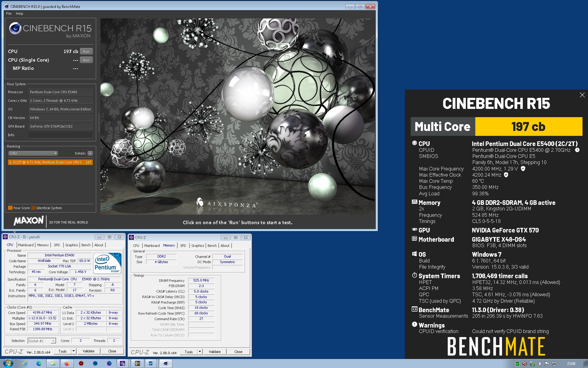Viewport: 588px width, 368px height.
Task: Click the Ranking Details arrow button
Action: click(x=90, y=153)
